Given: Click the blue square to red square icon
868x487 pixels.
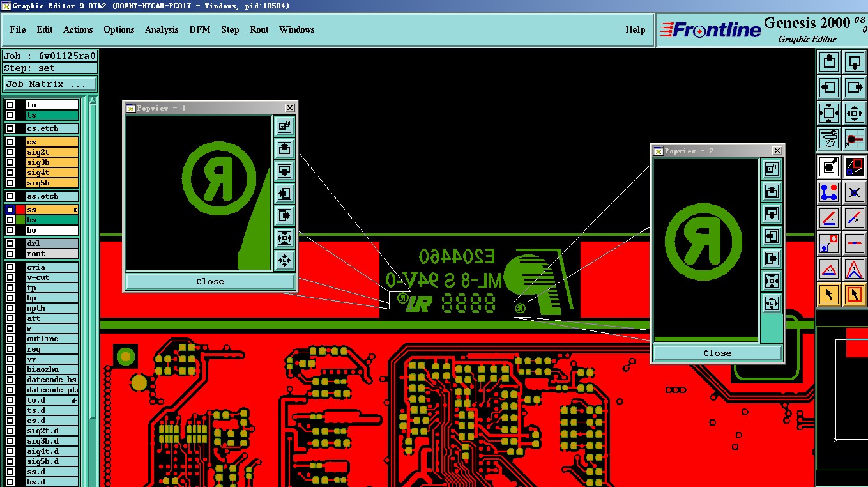Looking at the screenshot, I should [829, 243].
